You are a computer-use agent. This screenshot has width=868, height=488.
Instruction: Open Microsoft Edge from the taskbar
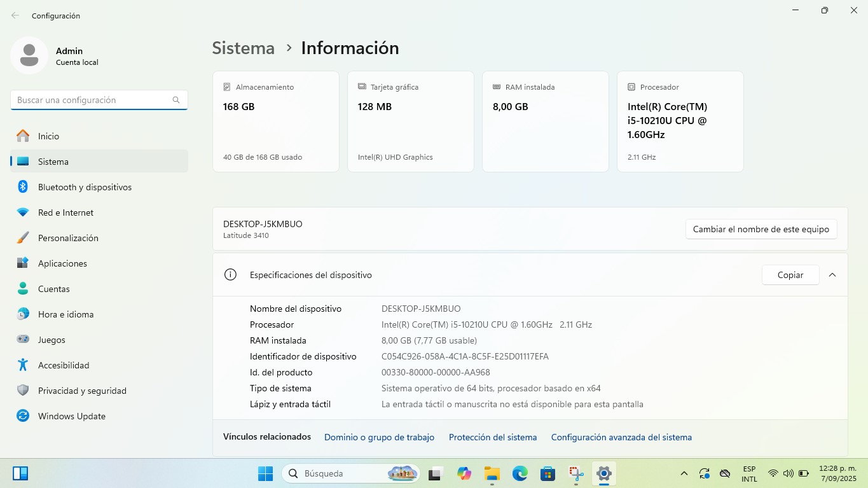coord(520,473)
